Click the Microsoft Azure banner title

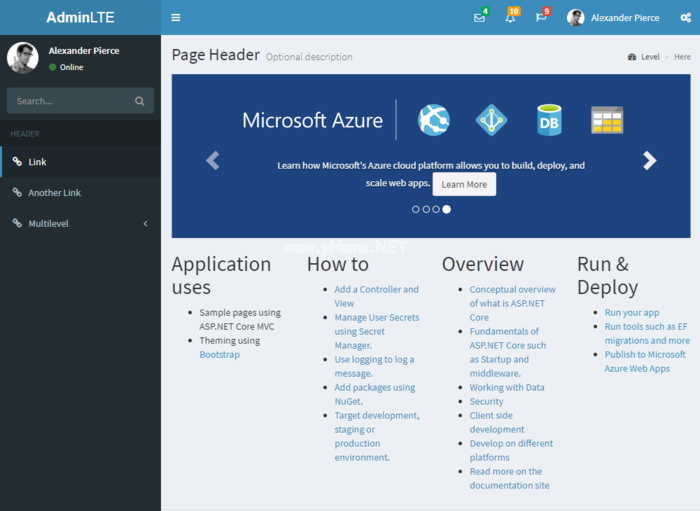point(312,120)
